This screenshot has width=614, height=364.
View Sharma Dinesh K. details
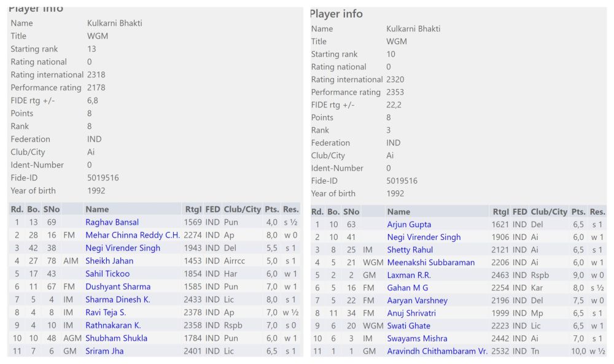(x=117, y=300)
